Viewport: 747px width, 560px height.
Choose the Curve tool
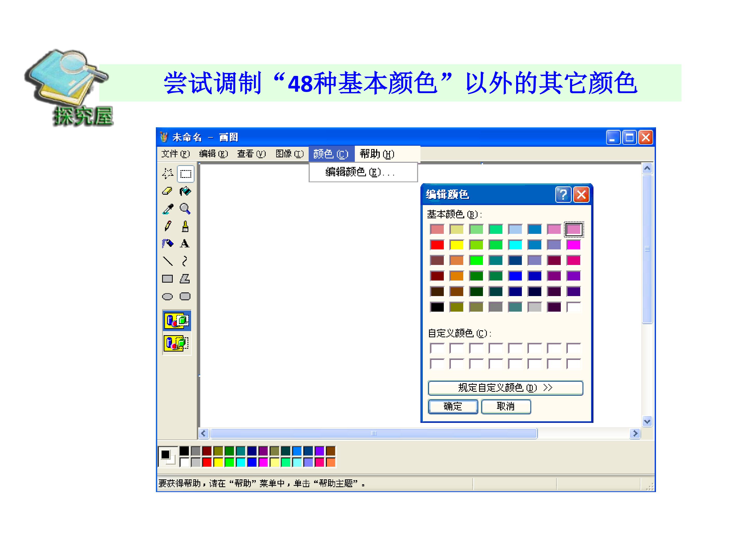coord(185,261)
